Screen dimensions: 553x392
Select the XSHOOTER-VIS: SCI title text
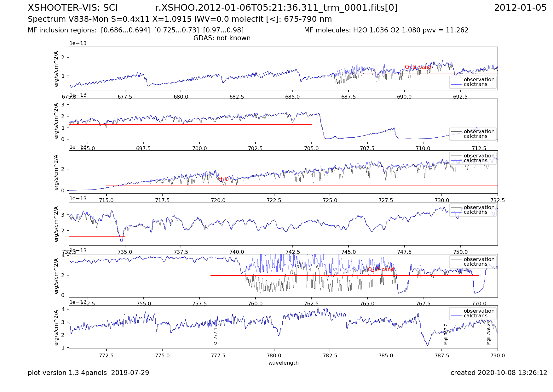click(x=73, y=8)
